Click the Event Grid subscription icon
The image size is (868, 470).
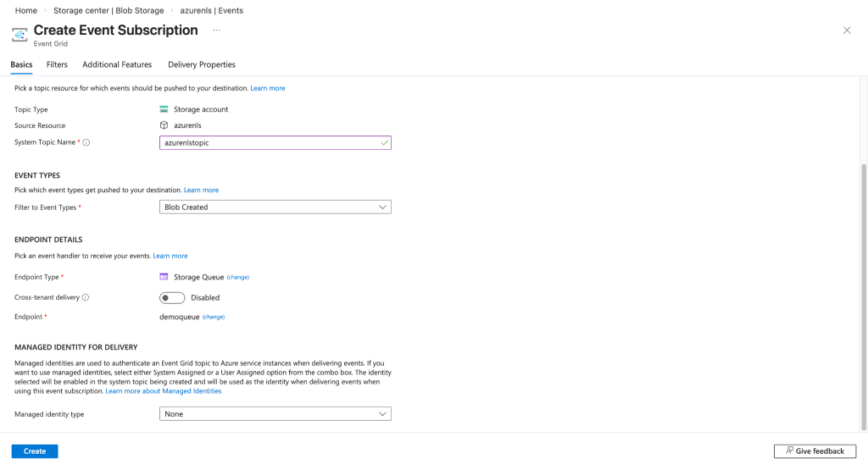(19, 35)
